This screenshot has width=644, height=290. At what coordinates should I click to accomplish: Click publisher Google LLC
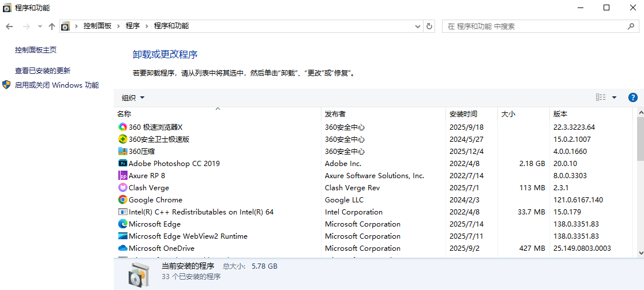tap(344, 199)
